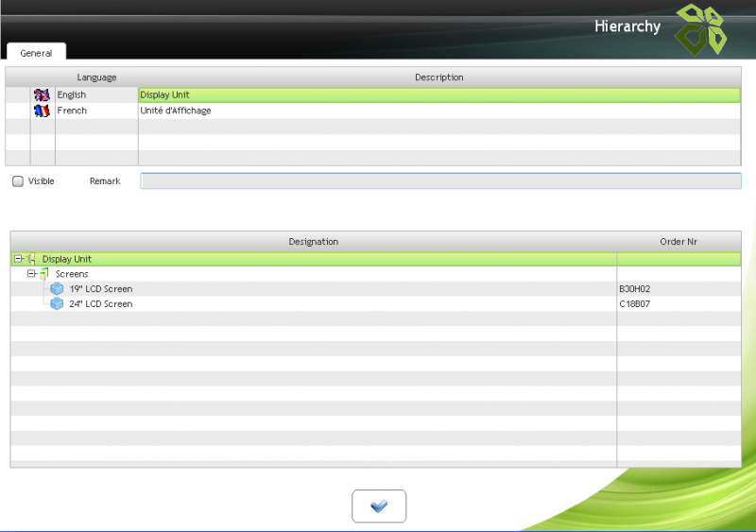This screenshot has width=756, height=532.
Task: Click the green Hierarchy logo
Action: 701,28
